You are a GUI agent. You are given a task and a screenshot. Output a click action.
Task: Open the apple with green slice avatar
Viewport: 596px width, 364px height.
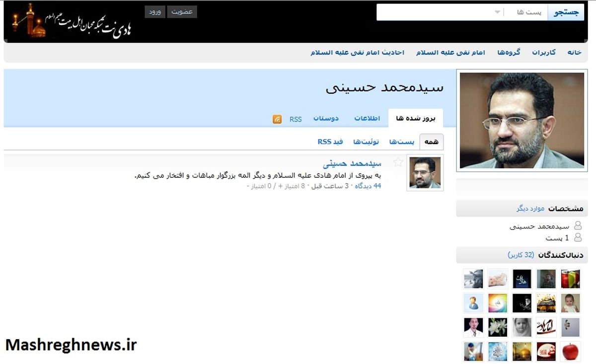570,279
